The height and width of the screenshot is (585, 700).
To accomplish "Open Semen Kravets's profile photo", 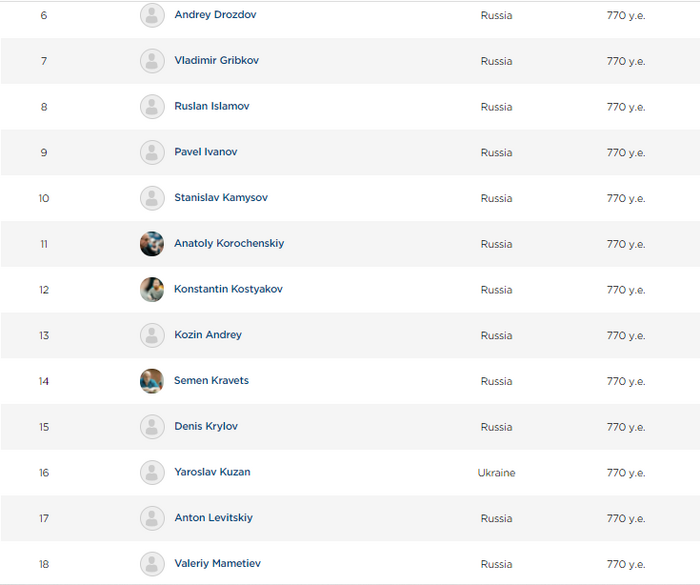I will [152, 381].
